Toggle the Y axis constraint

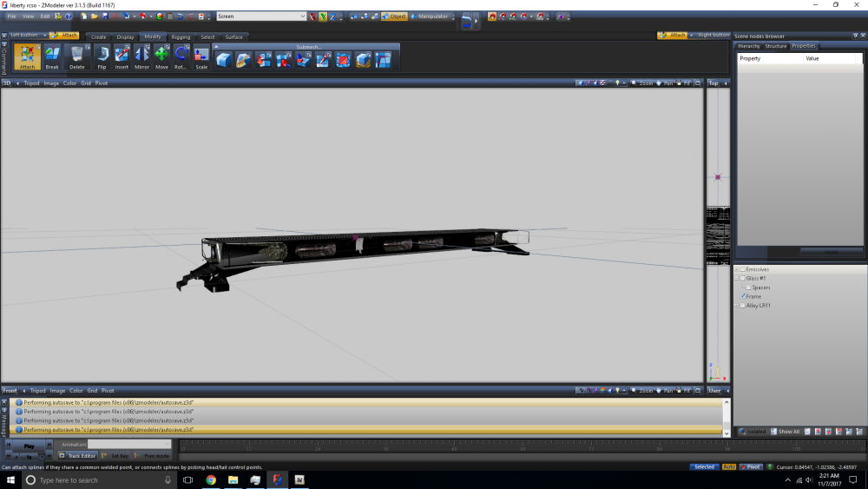(x=323, y=17)
